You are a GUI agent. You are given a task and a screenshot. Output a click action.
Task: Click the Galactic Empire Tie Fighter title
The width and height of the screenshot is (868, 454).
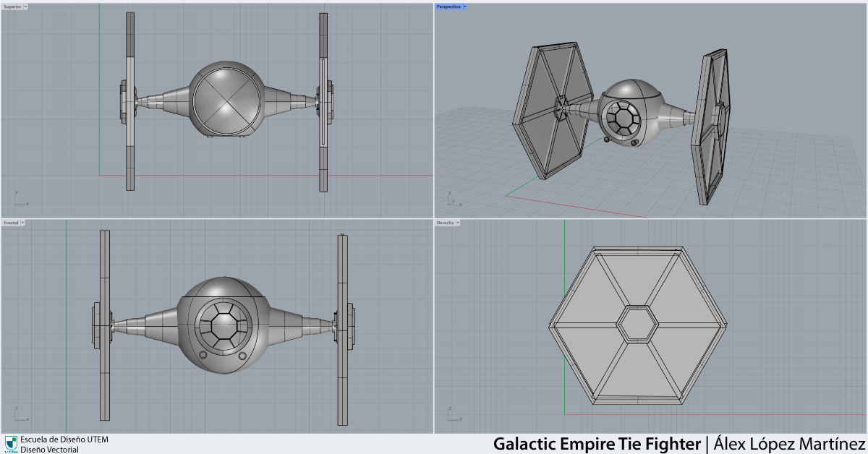pos(597,443)
